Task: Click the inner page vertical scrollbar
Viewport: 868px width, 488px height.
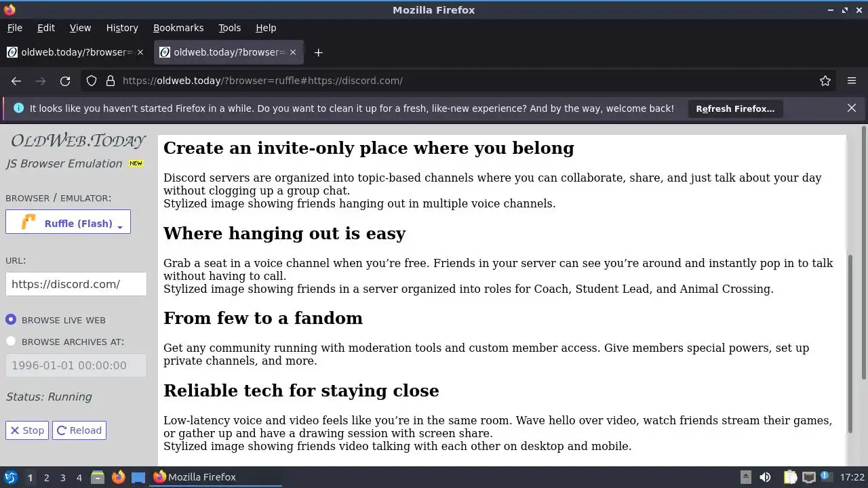Action: coord(850,344)
